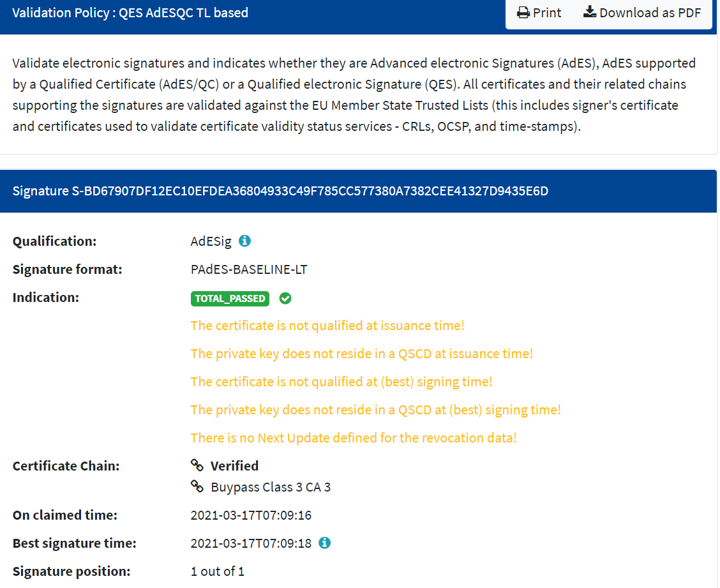Click warning 'certificate is not qualified at issuance time'

point(327,326)
